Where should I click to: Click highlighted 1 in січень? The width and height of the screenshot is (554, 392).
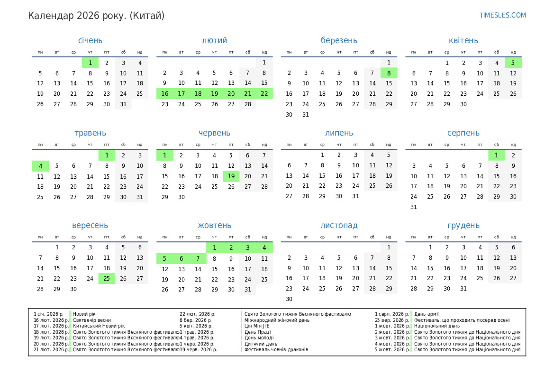[x=90, y=63]
